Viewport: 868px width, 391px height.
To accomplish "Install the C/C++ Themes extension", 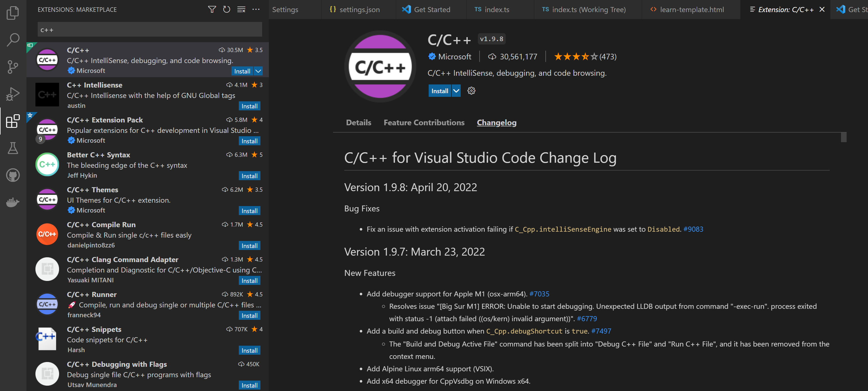I will [249, 211].
